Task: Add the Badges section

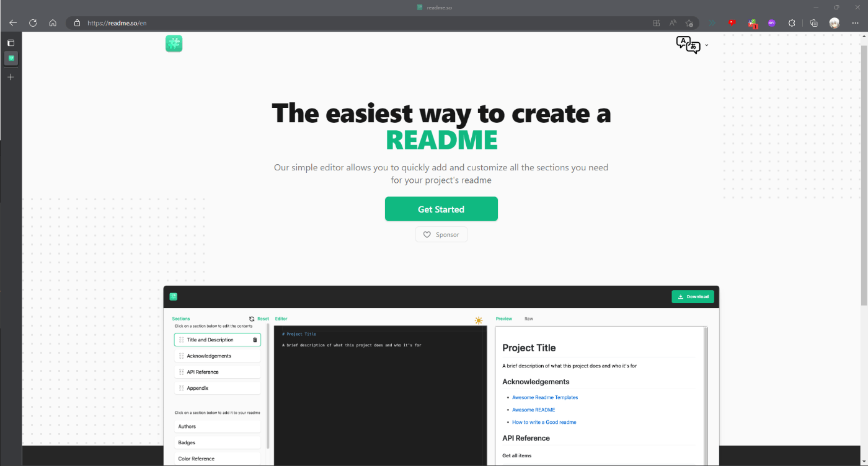Action: click(x=218, y=442)
